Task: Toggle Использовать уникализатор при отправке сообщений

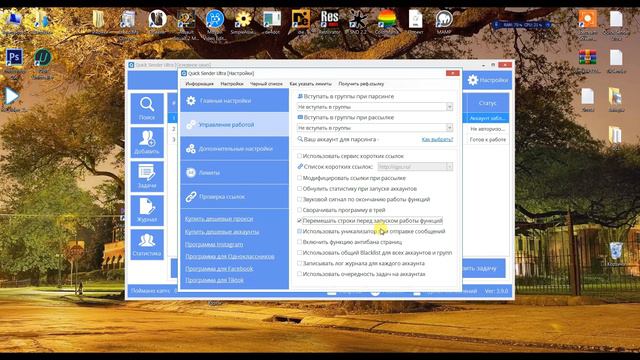Action: click(x=300, y=231)
